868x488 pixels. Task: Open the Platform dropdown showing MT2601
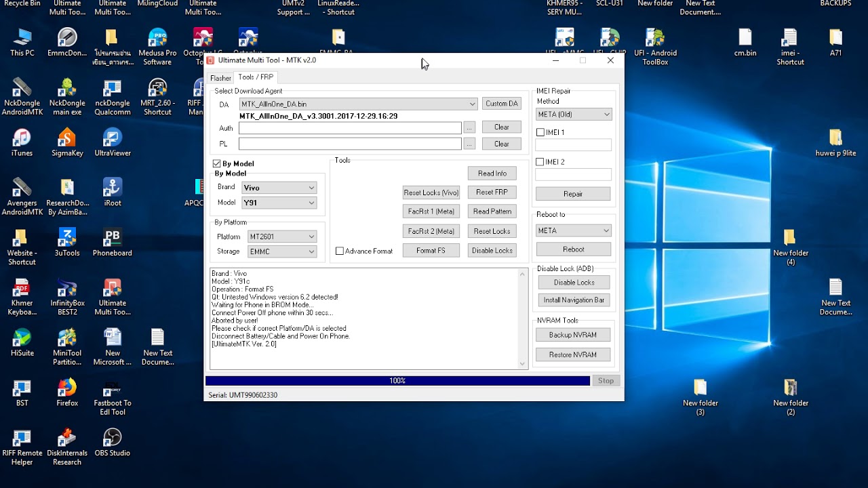point(282,237)
